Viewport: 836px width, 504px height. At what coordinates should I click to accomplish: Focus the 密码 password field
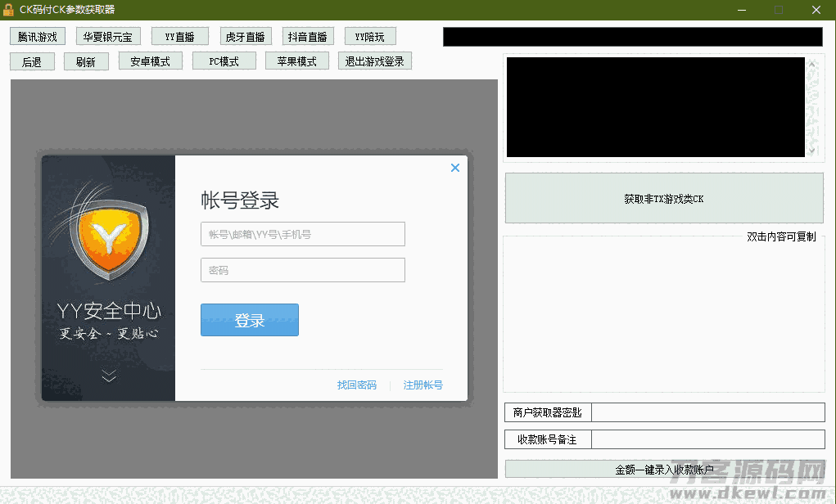tap(303, 270)
